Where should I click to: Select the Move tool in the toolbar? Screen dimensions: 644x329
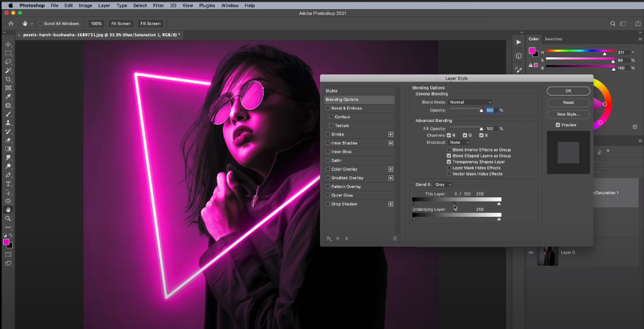pos(8,44)
